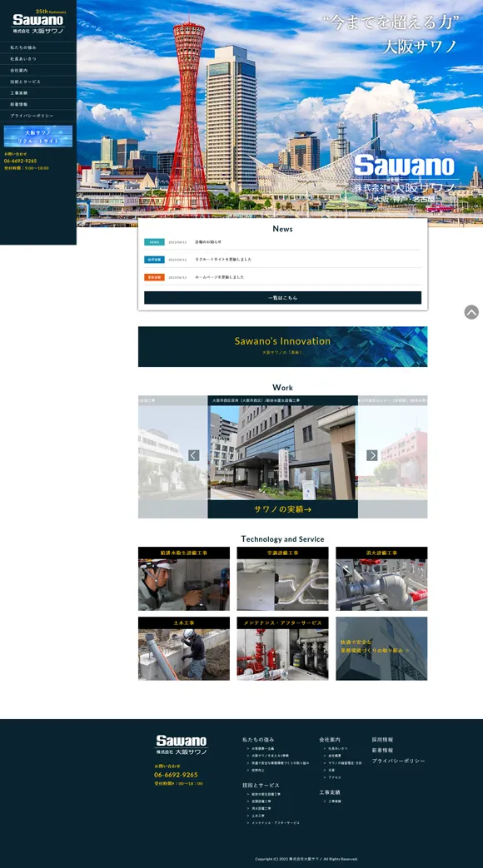Click サワノの実績→ link under Work slider
The width and height of the screenshot is (483, 868).
coord(282,509)
